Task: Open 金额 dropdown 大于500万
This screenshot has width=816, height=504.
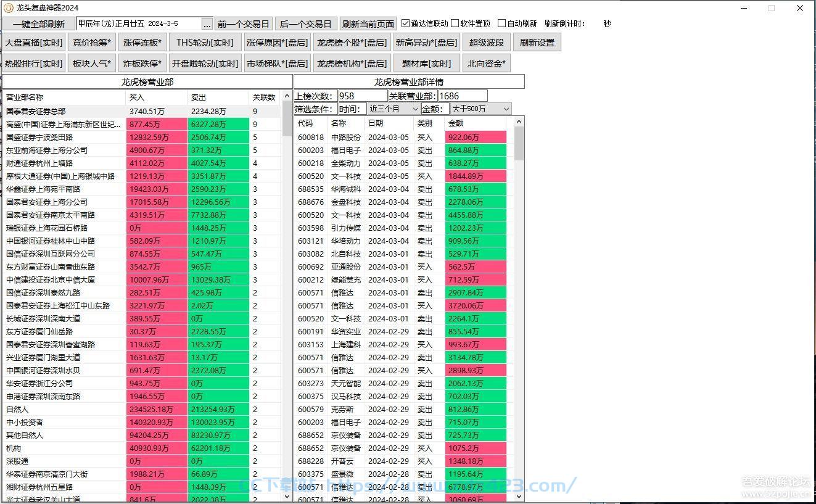Action: pyautogui.click(x=480, y=109)
